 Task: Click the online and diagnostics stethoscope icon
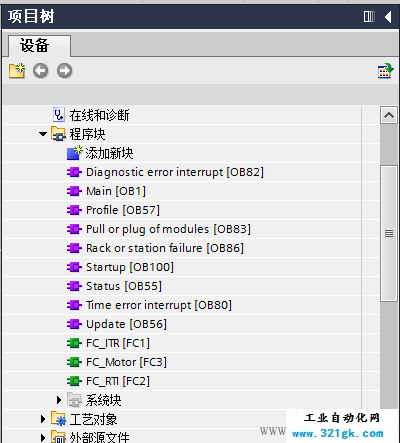(x=59, y=115)
